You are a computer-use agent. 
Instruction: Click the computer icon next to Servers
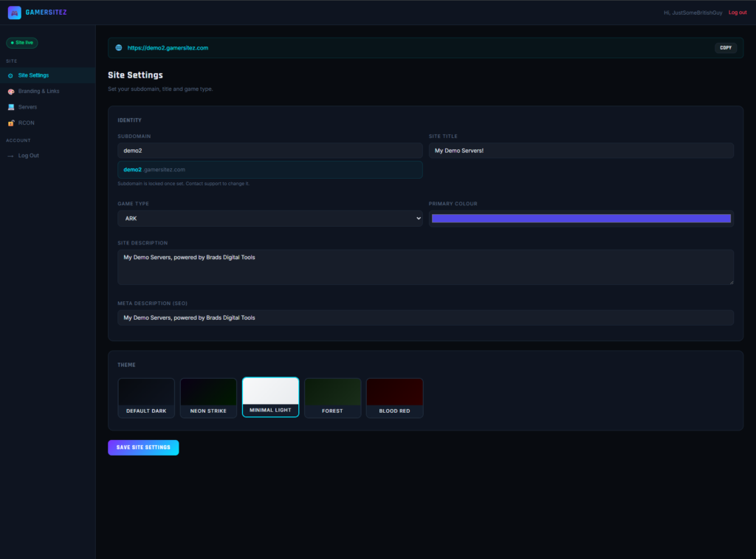(10, 107)
